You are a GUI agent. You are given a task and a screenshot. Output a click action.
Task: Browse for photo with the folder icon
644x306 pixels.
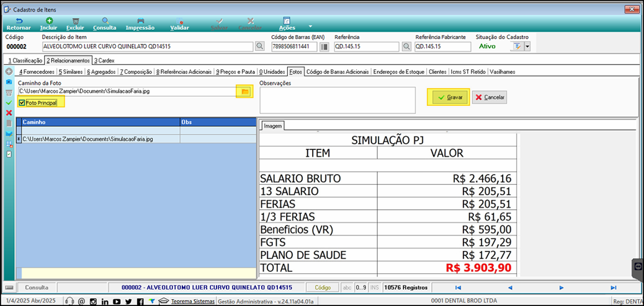click(245, 92)
